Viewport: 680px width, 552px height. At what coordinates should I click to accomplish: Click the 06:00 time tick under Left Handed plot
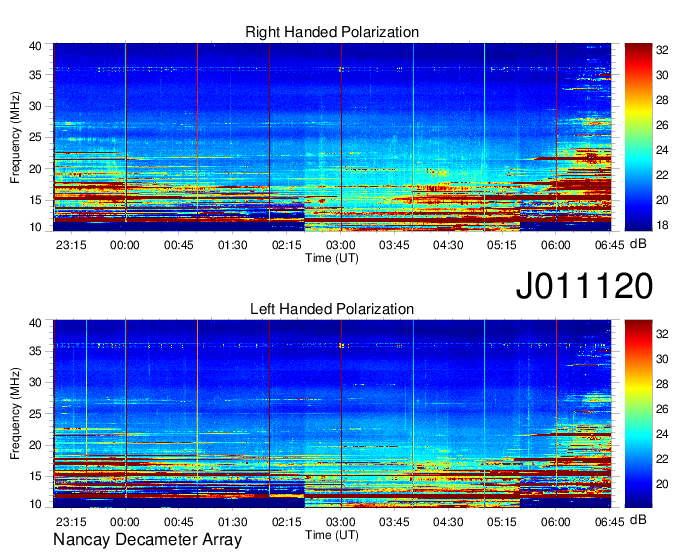point(556,522)
